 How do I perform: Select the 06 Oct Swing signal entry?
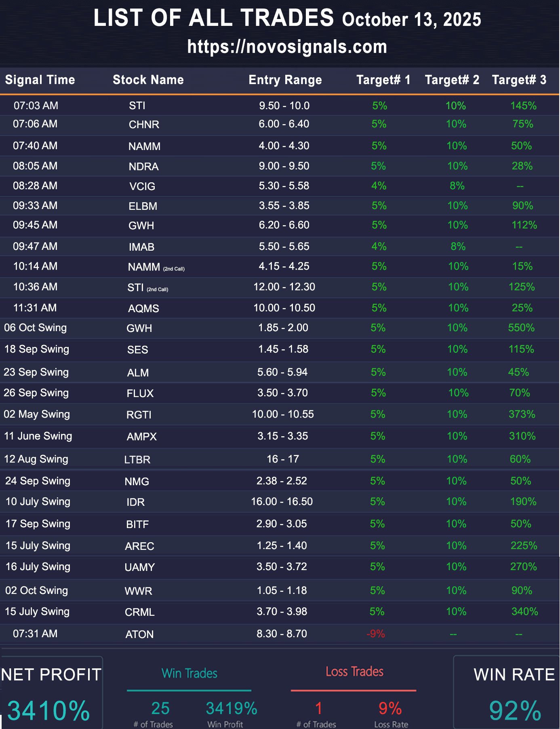click(36, 328)
